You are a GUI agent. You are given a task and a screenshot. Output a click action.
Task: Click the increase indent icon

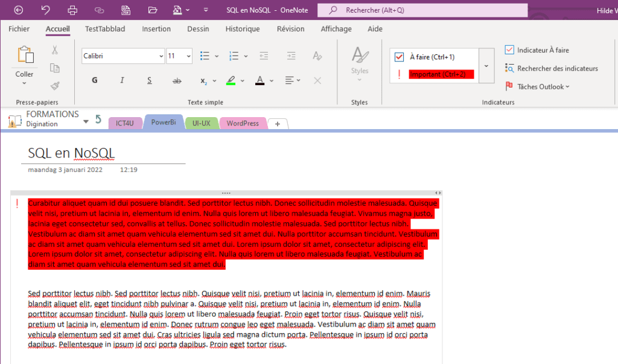291,56
